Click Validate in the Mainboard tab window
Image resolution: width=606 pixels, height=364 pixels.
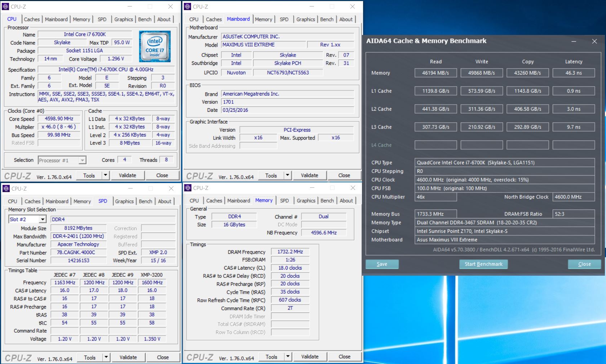(309, 176)
